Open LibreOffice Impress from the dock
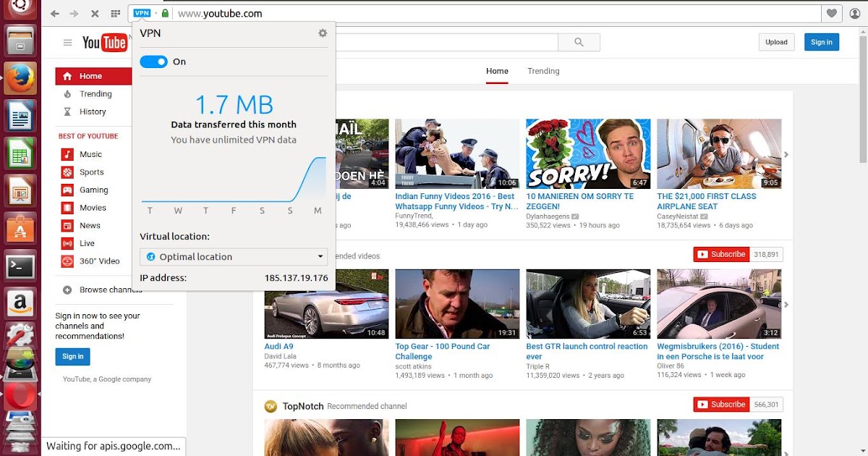This screenshot has width=868, height=456. (x=20, y=193)
